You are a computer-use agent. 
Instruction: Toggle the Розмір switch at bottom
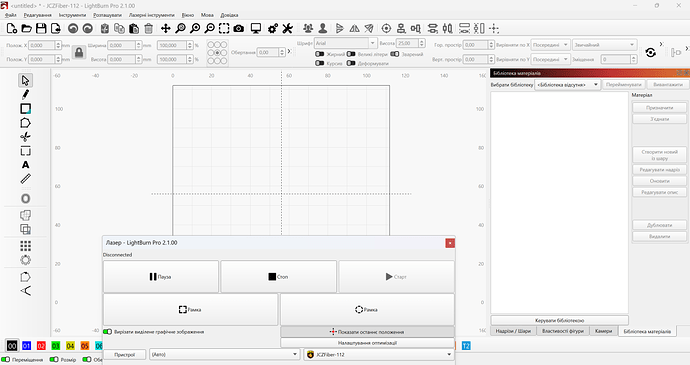coord(54,360)
